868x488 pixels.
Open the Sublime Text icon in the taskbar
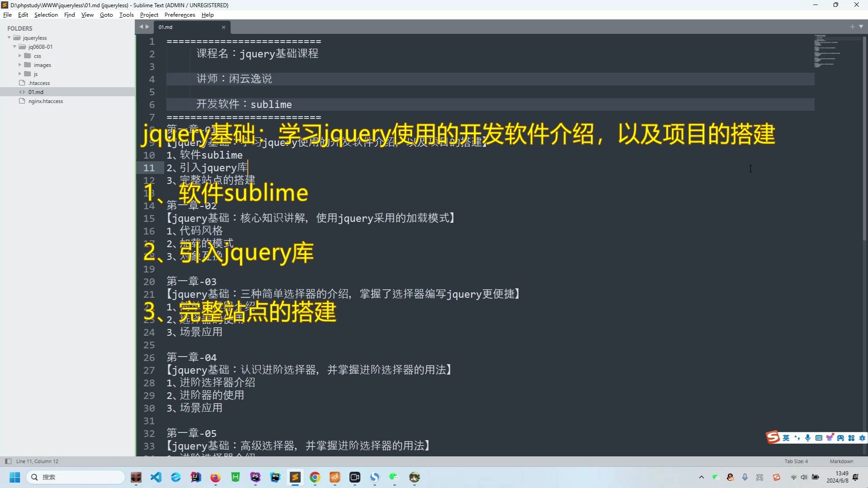click(x=295, y=478)
